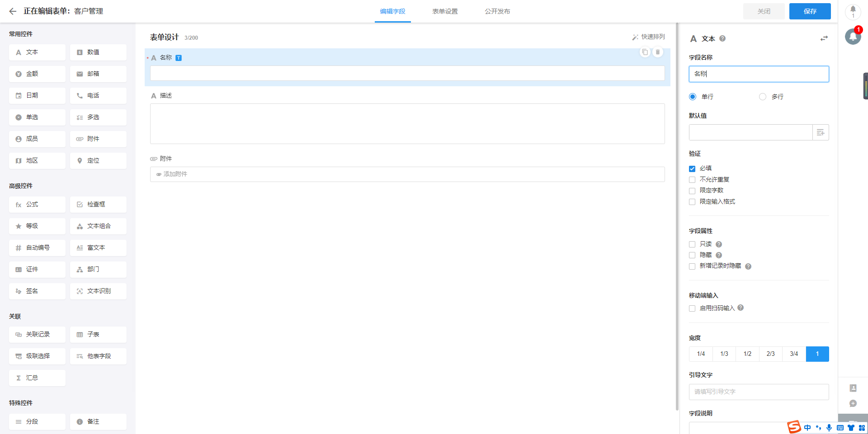Add a 部门 department control
This screenshot has width=868, height=434.
98,270
